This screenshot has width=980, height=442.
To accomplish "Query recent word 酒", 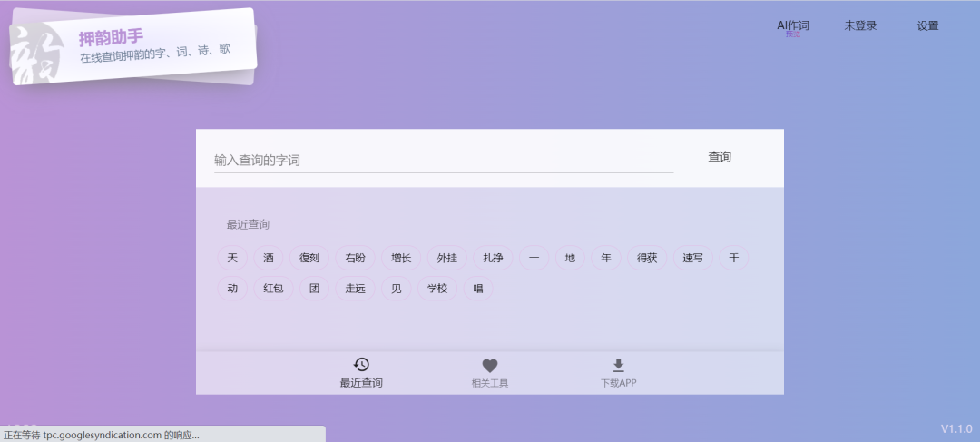I will 268,258.
